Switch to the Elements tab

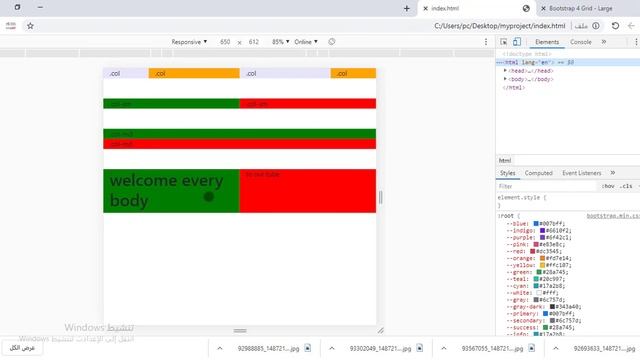(547, 42)
